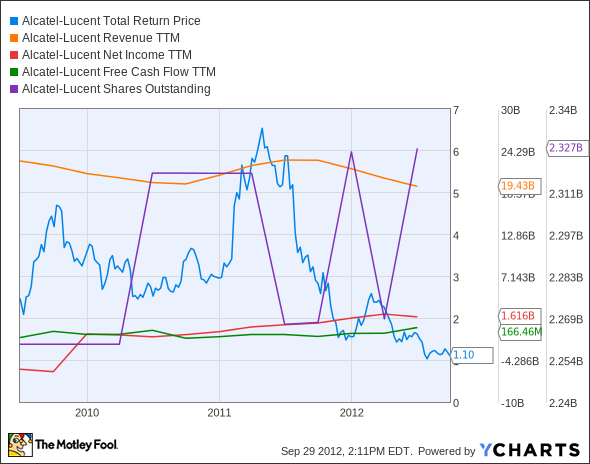Click the orange Revenue TTM legend swatch

[14, 38]
